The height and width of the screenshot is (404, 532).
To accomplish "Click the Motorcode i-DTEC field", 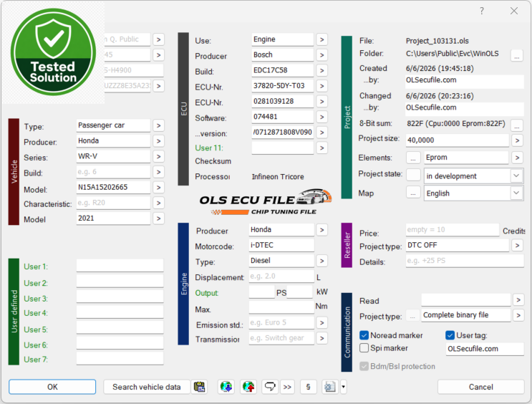I will point(281,246).
